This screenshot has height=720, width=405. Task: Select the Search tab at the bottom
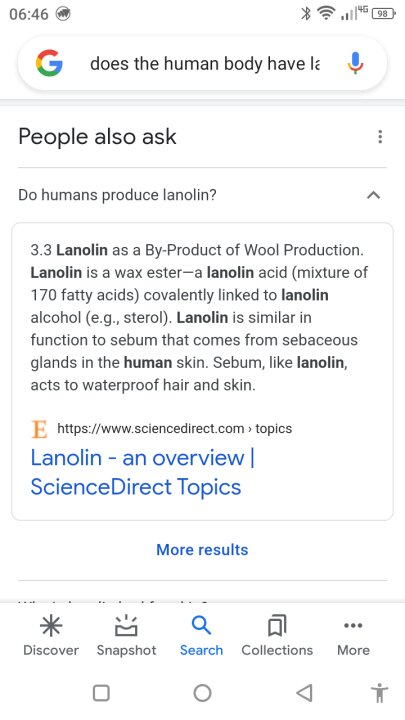coord(201,636)
